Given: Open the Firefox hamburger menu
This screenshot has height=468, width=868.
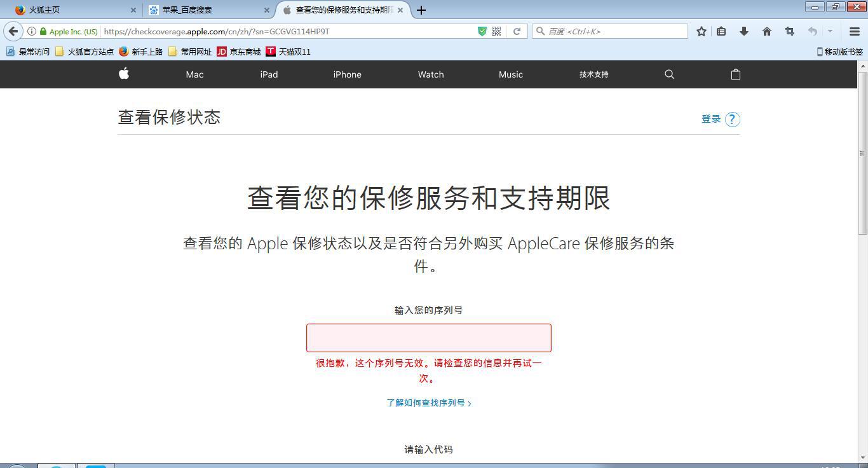Looking at the screenshot, I should (854, 31).
